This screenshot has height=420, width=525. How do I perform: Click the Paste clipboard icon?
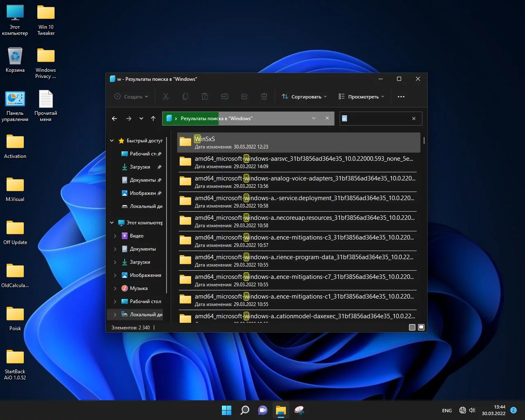(205, 97)
